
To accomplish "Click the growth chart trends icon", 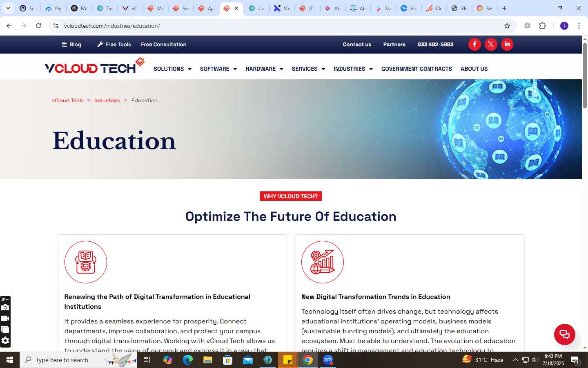I will click(x=323, y=262).
